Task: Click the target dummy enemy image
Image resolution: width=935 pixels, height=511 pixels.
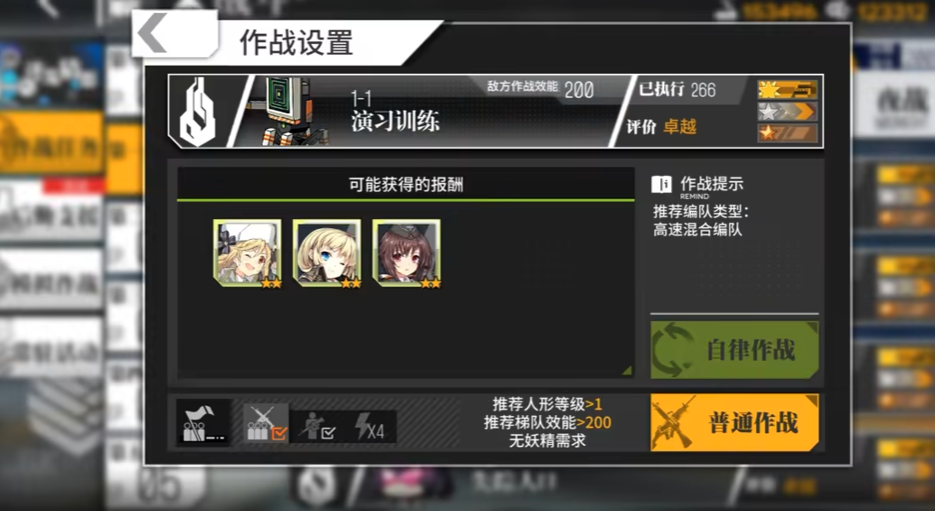Action: click(288, 112)
